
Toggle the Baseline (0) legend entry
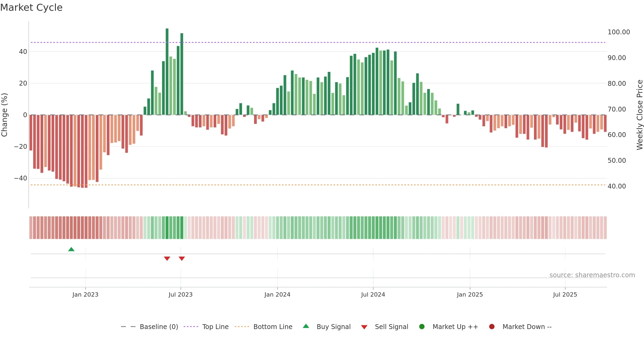click(149, 327)
